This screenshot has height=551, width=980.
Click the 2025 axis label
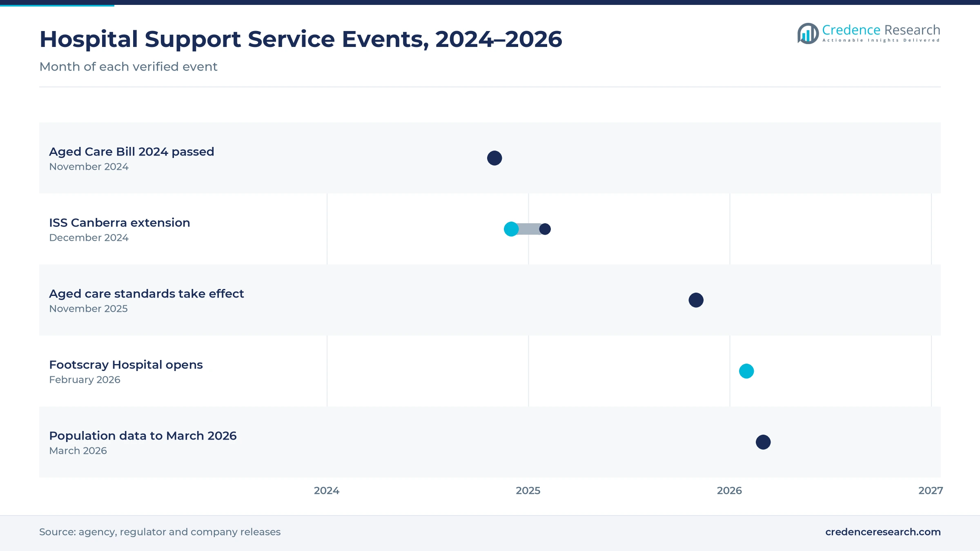[528, 491]
